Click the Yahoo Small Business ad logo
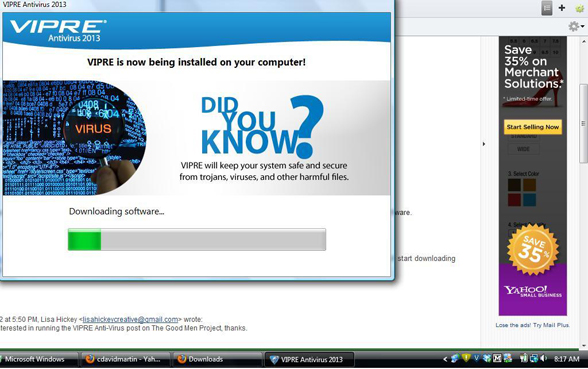The height and width of the screenshot is (369, 588). click(x=532, y=291)
